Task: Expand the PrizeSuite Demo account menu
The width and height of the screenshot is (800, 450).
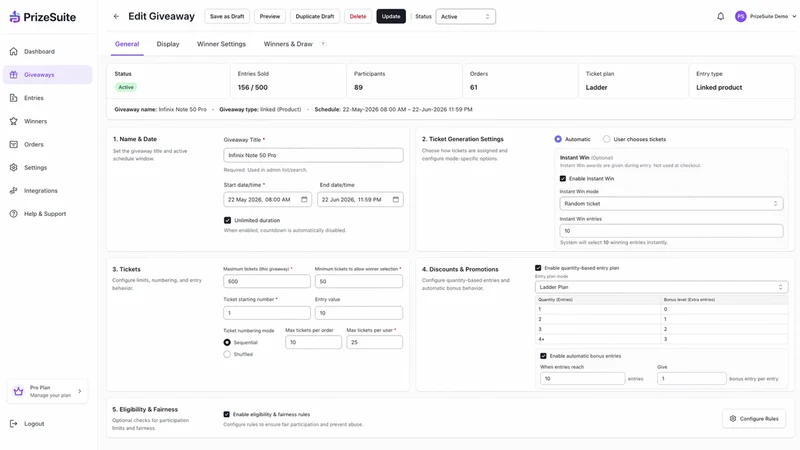Action: click(x=794, y=16)
